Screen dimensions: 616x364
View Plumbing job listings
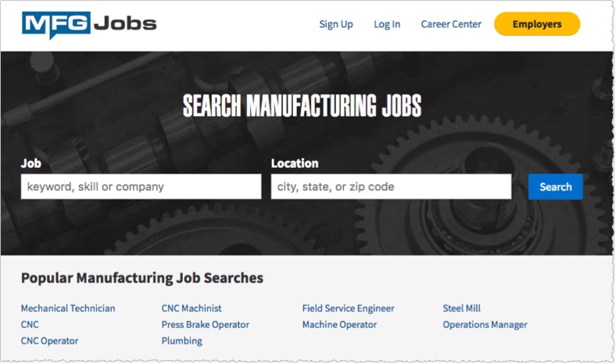coord(182,341)
